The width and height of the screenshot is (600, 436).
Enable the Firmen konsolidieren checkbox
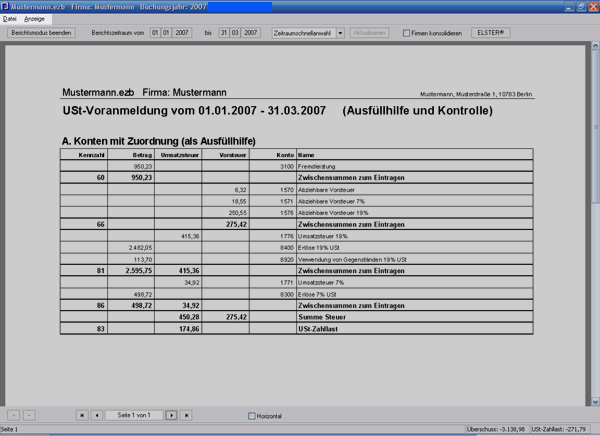coord(406,33)
